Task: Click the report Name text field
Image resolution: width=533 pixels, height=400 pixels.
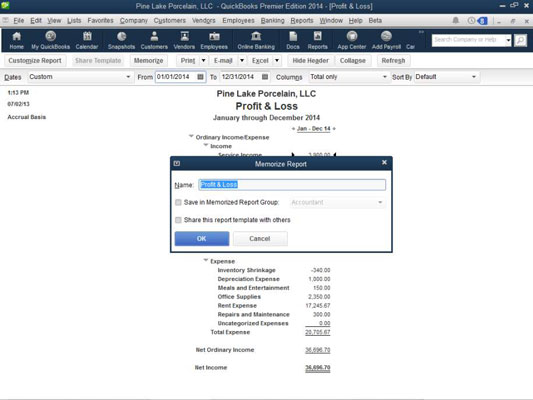Action: 292,185
